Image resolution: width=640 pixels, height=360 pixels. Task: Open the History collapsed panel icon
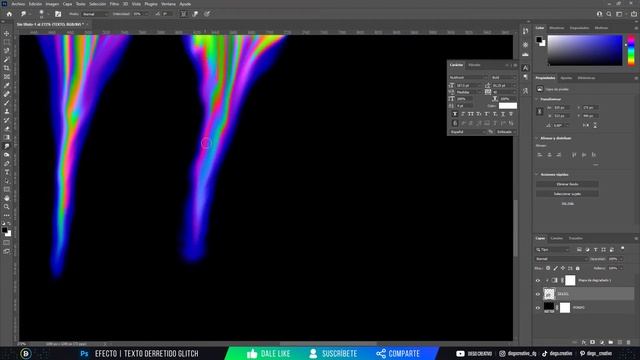(525, 31)
